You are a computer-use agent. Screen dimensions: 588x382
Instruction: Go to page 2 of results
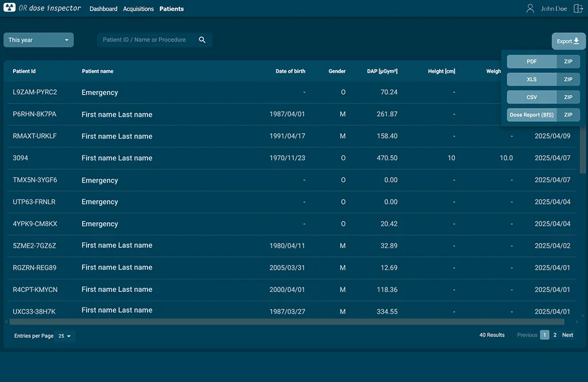pyautogui.click(x=554, y=335)
